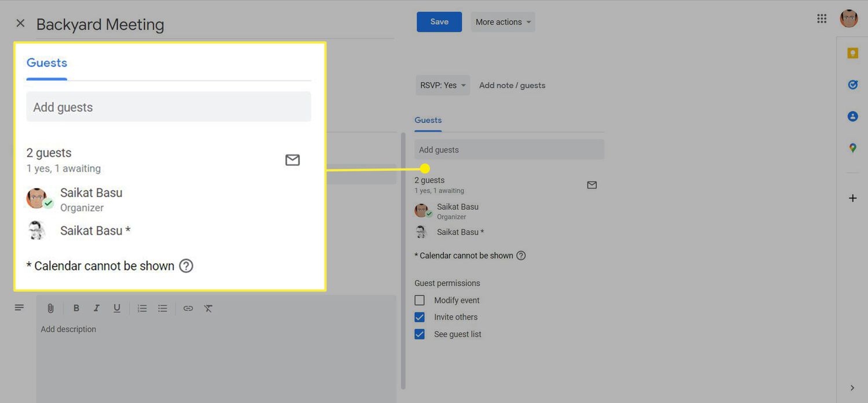Select the small Guests tab under RSVP

pyautogui.click(x=428, y=120)
